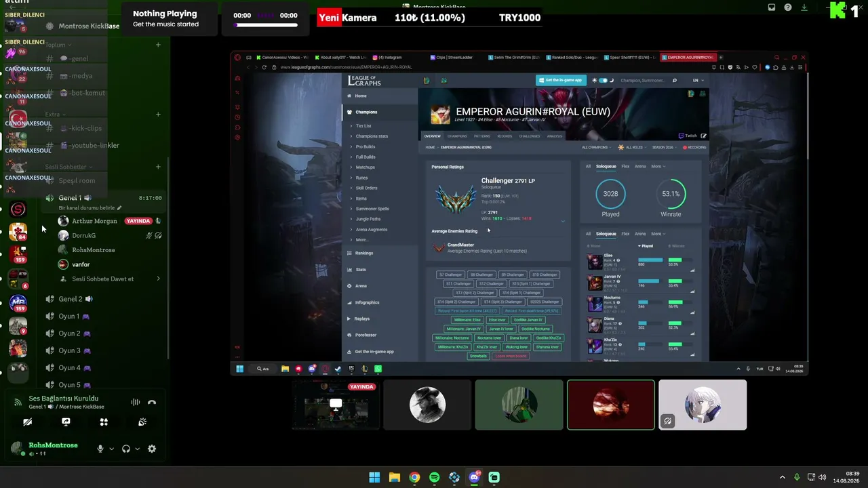Open Home in League of Graphs sidebar
Image resolution: width=868 pixels, height=488 pixels.
(380, 96)
